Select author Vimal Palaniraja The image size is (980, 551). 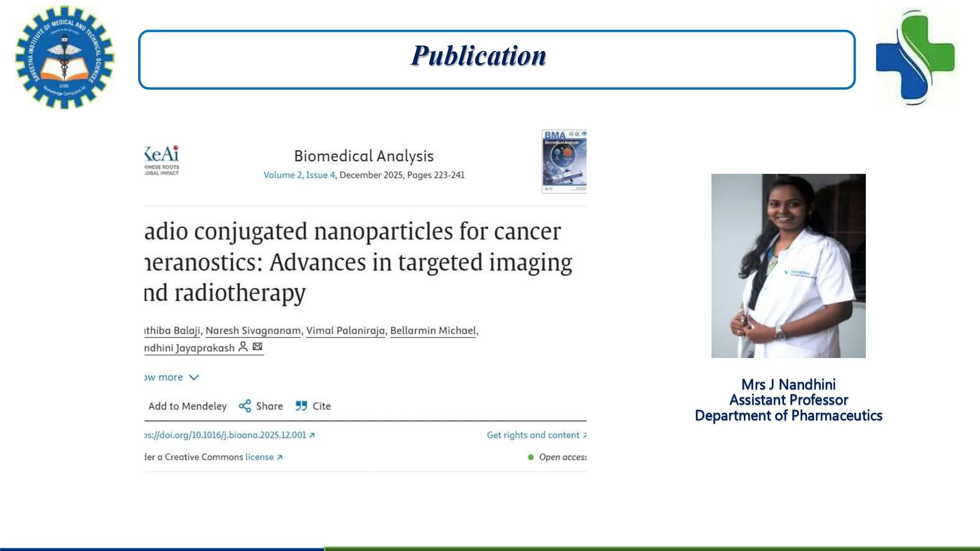[x=345, y=331]
